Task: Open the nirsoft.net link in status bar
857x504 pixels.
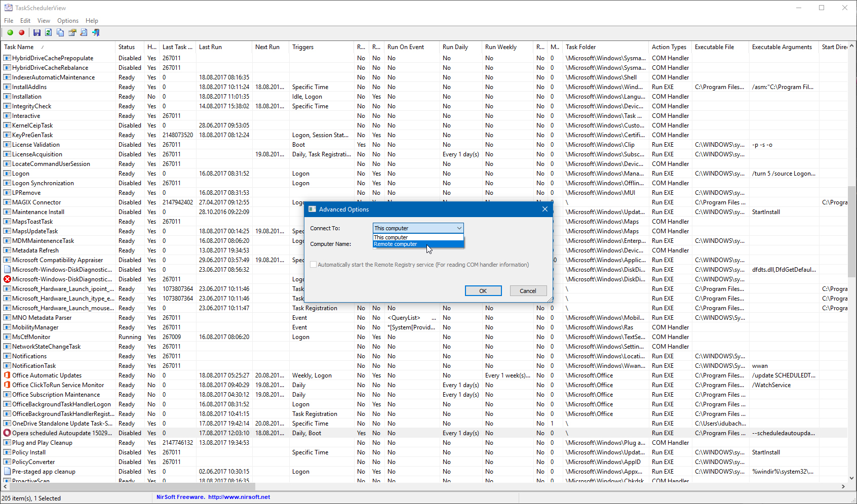Action: pos(239,497)
